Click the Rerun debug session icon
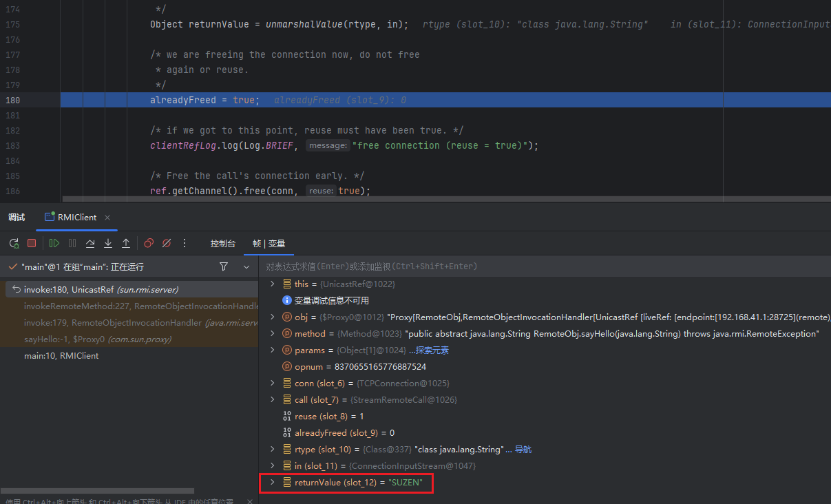This screenshot has height=504, width=831. (14, 243)
